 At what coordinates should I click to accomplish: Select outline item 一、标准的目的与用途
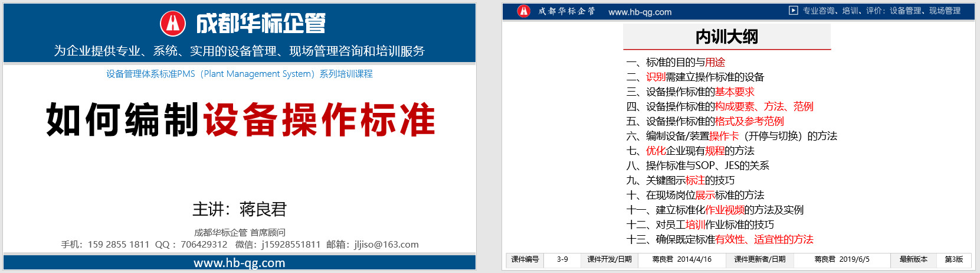pyautogui.click(x=676, y=62)
